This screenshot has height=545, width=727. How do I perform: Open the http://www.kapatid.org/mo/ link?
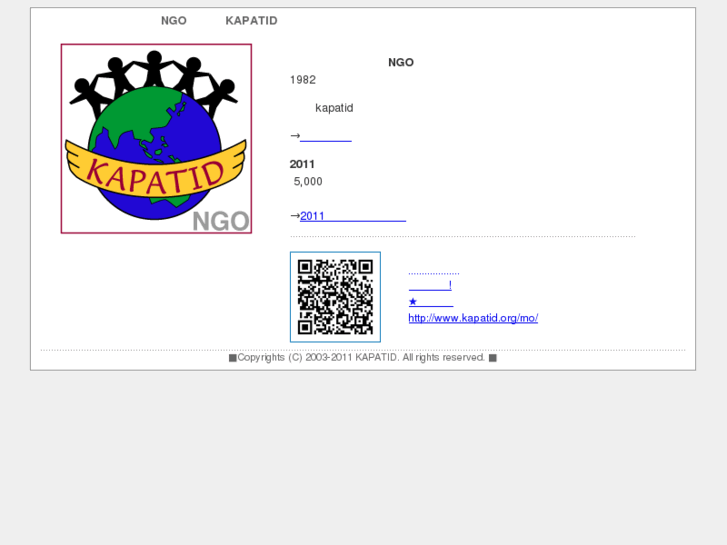click(473, 318)
